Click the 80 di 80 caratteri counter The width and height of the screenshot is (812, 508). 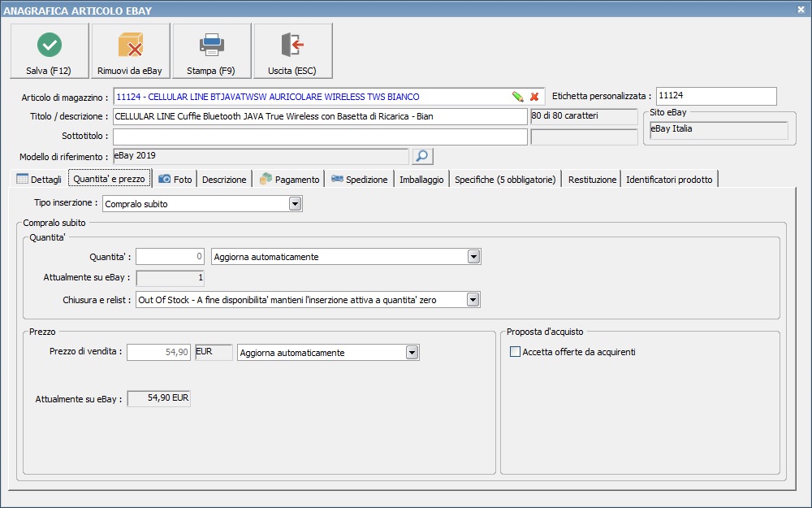pos(584,116)
